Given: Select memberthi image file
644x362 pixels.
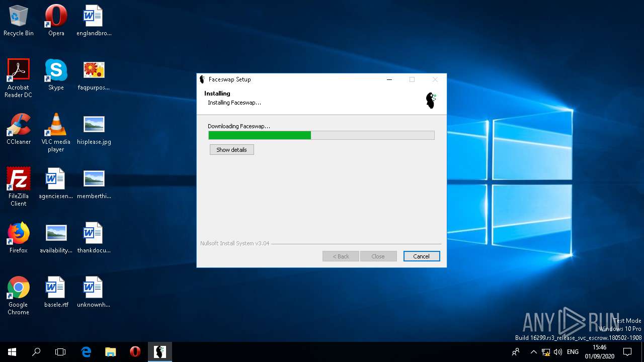Looking at the screenshot, I should 94,184.
